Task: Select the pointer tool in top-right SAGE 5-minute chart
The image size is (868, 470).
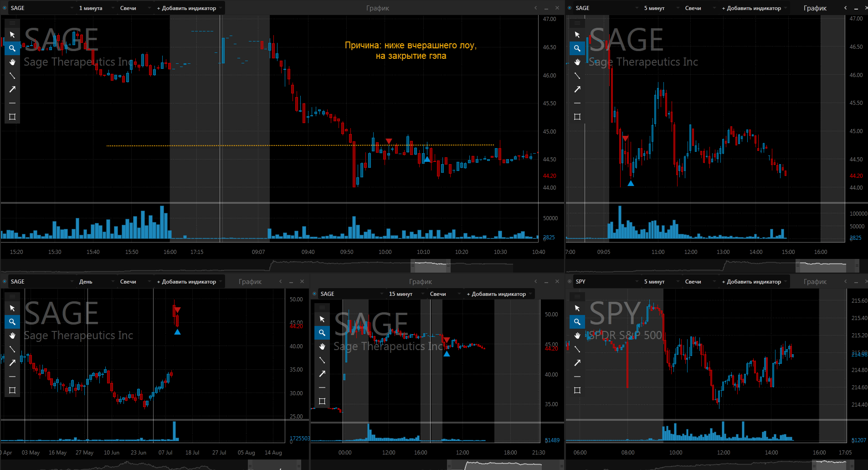Action: click(x=577, y=35)
